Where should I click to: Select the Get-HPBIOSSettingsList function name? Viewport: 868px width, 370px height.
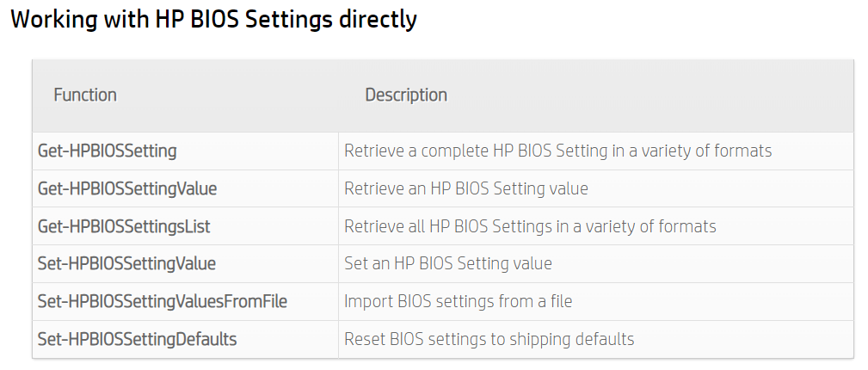tap(124, 226)
